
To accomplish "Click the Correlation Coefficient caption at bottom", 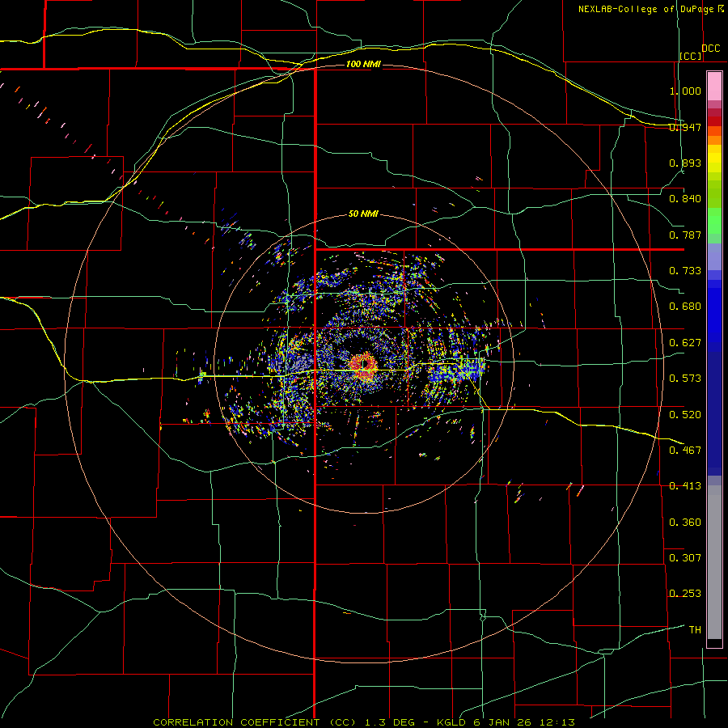I will click(364, 722).
